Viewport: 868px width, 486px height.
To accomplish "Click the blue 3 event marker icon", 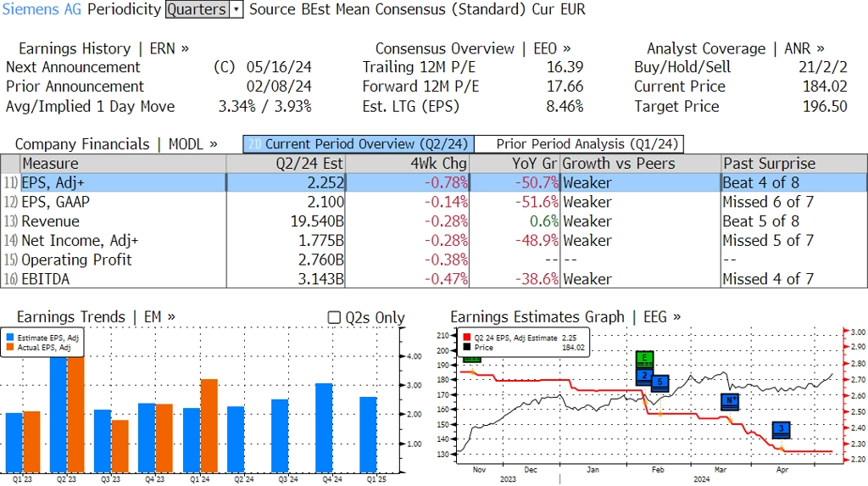I will tap(781, 430).
